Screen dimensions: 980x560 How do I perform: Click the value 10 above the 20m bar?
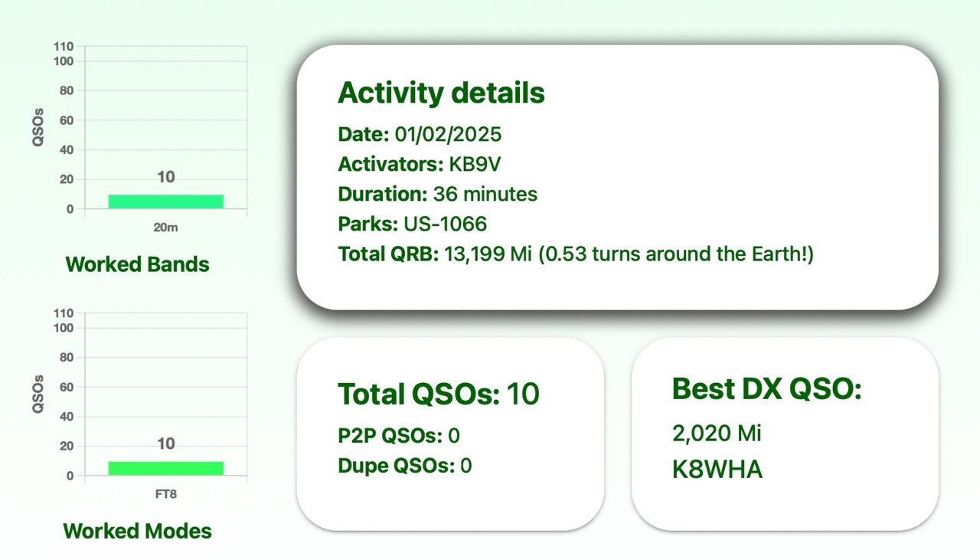(x=165, y=177)
